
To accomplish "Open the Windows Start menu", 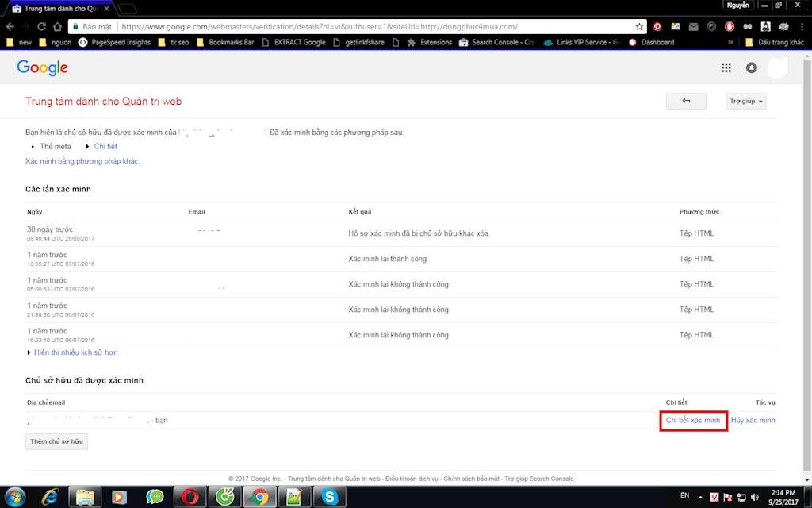I will (14, 497).
